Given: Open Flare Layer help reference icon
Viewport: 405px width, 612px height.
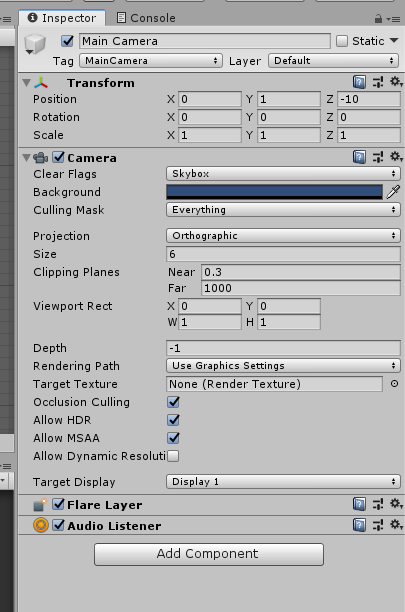Looking at the screenshot, I should [x=359, y=504].
